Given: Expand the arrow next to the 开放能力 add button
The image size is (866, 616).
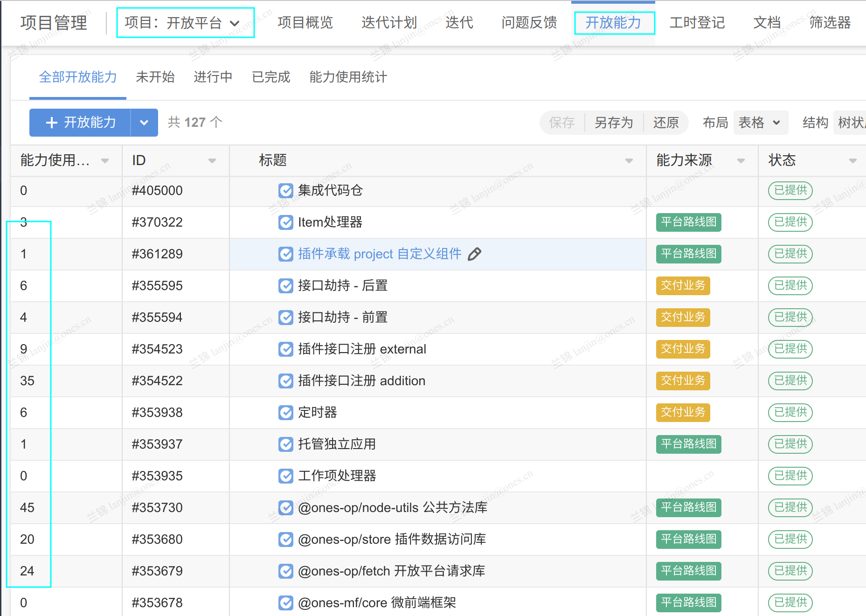Looking at the screenshot, I should tap(144, 123).
